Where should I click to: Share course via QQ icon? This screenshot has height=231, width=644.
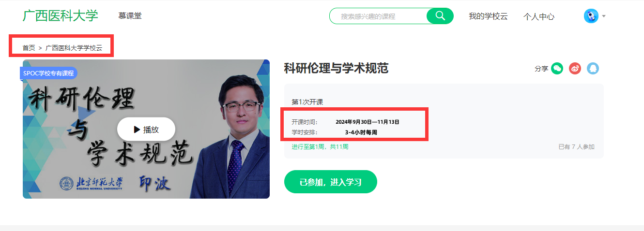593,69
